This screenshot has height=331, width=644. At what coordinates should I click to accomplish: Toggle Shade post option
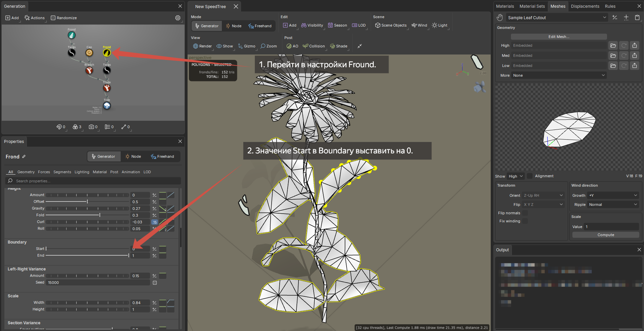pos(338,46)
